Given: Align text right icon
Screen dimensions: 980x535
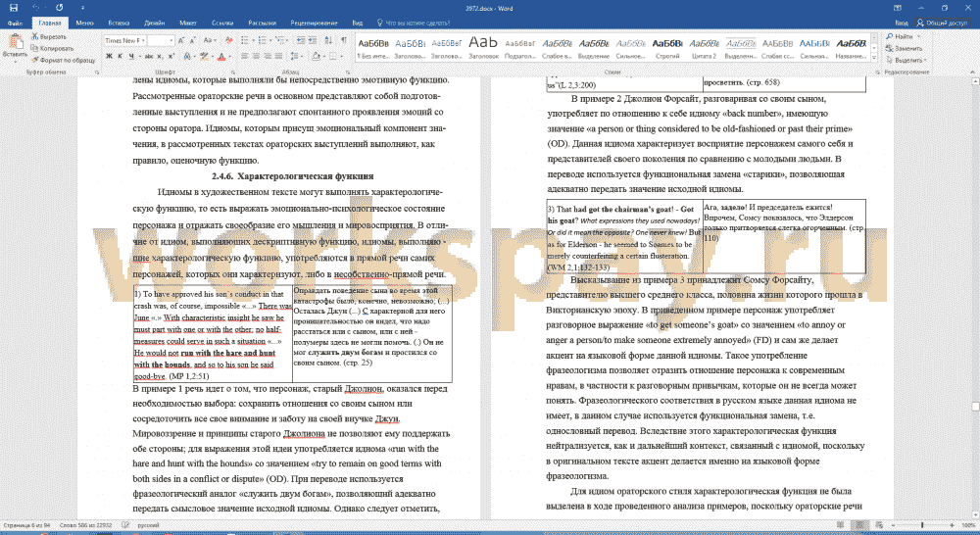Looking at the screenshot, I should 268,56.
